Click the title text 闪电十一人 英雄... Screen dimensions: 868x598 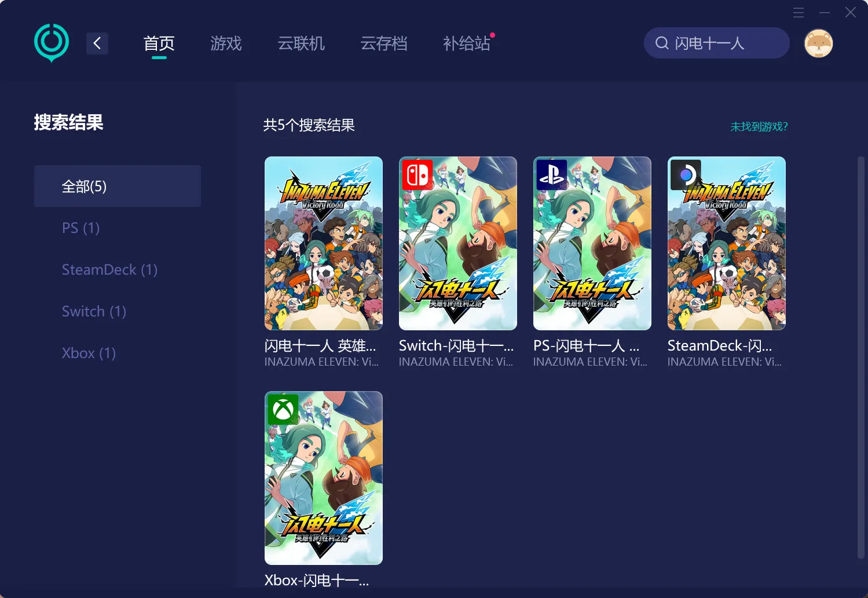(x=320, y=346)
